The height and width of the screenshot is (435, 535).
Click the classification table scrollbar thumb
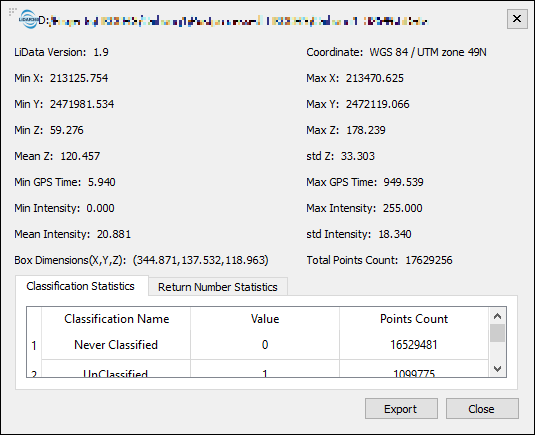click(497, 333)
